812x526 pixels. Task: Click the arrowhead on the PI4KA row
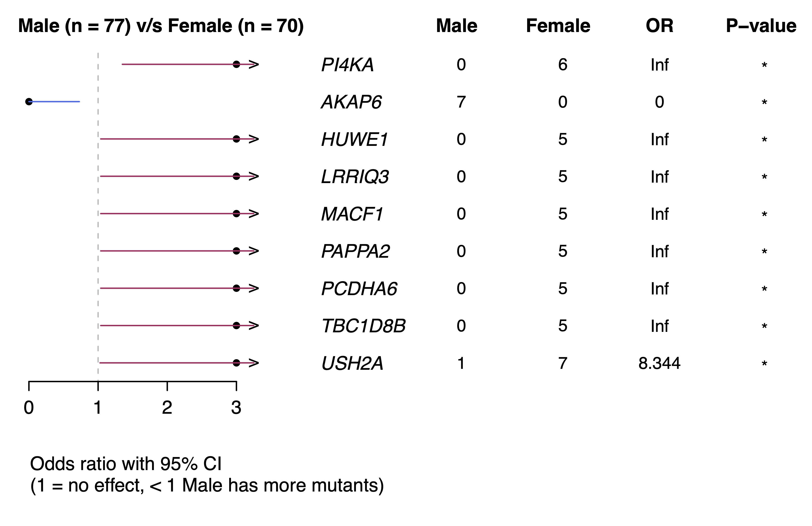click(x=254, y=64)
